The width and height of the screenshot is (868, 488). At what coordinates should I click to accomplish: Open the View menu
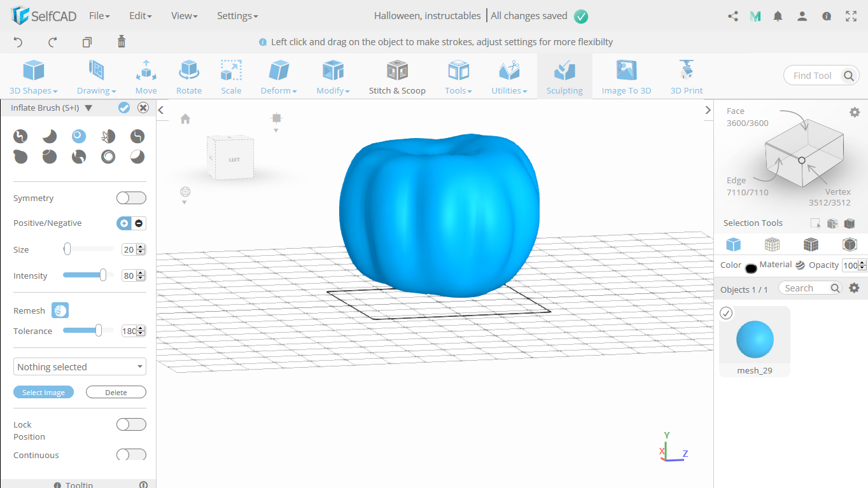tap(185, 16)
